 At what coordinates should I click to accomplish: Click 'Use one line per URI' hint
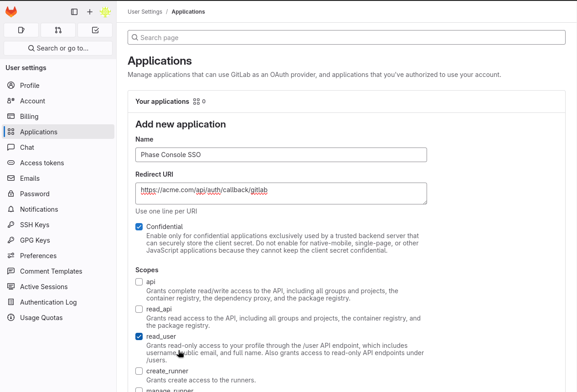click(x=166, y=211)
